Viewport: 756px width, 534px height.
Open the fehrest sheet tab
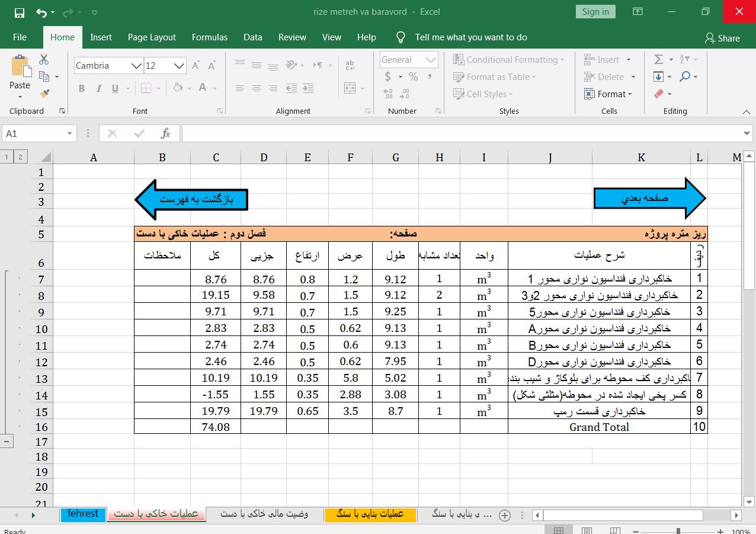tap(83, 514)
